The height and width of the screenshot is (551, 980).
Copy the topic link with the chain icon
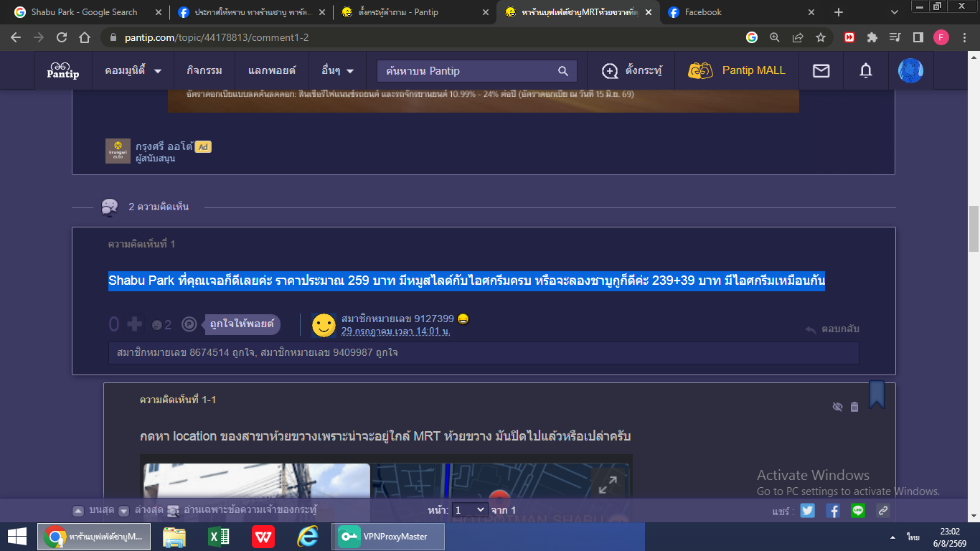click(883, 511)
